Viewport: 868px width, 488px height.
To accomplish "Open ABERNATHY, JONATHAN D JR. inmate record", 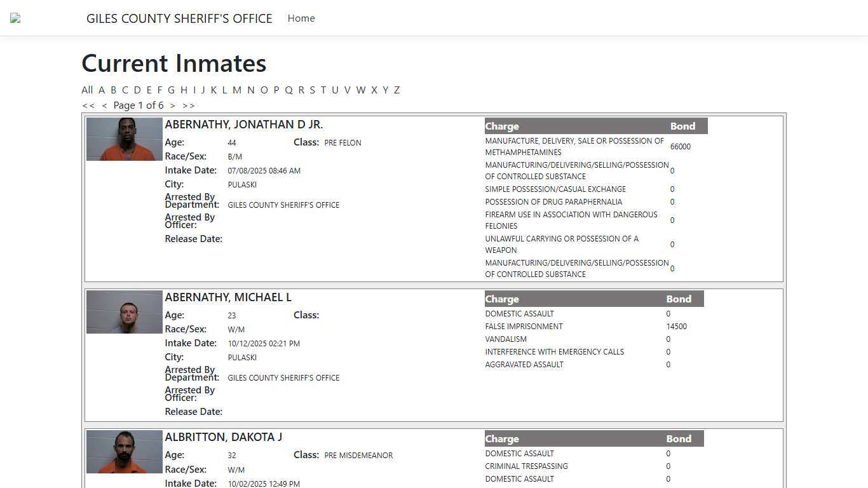I will pyautogui.click(x=244, y=125).
